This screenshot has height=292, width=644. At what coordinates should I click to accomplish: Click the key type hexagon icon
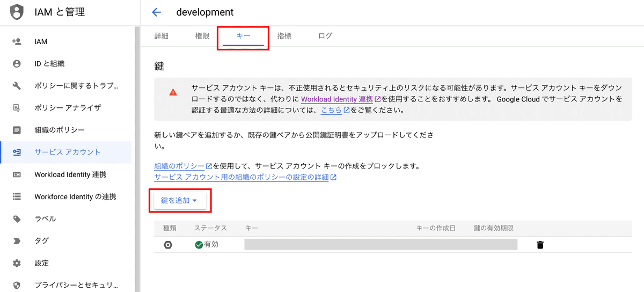168,245
